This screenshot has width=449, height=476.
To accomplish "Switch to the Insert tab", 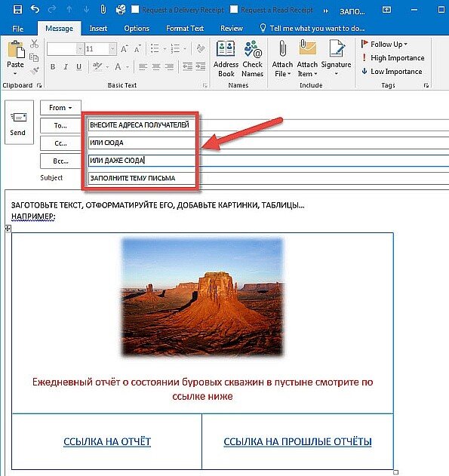I will pyautogui.click(x=98, y=29).
